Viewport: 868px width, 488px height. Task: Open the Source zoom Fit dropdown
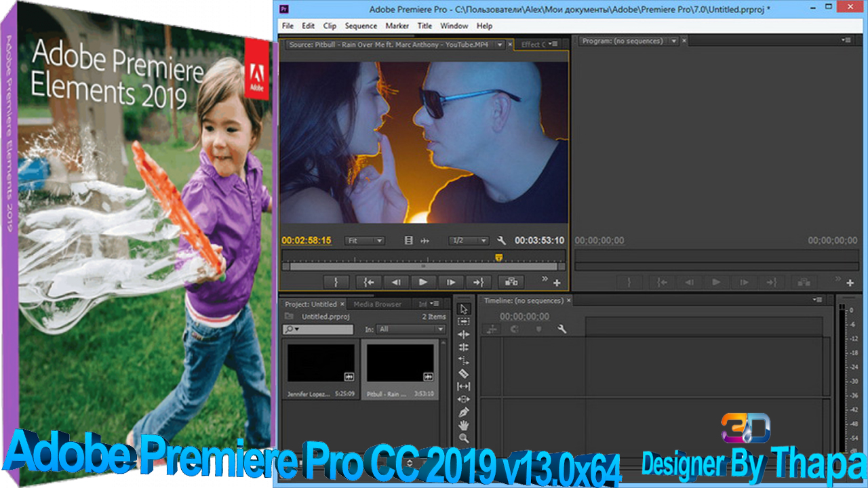pyautogui.click(x=365, y=241)
